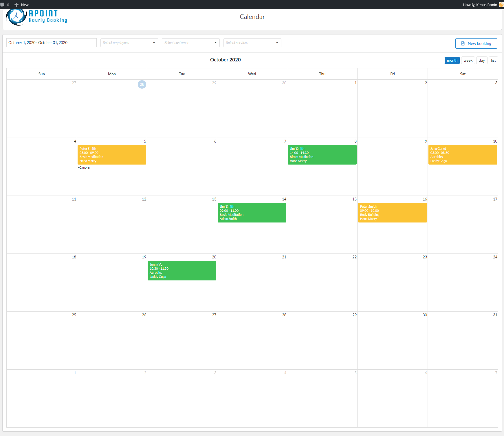Select Jonny Vu's Aerobics booking
The width and height of the screenshot is (504, 436).
(182, 271)
